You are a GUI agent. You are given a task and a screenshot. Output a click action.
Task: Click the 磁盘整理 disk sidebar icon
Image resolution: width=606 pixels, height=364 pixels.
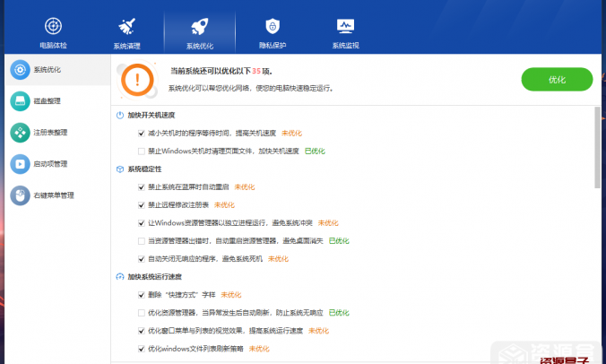tap(20, 101)
